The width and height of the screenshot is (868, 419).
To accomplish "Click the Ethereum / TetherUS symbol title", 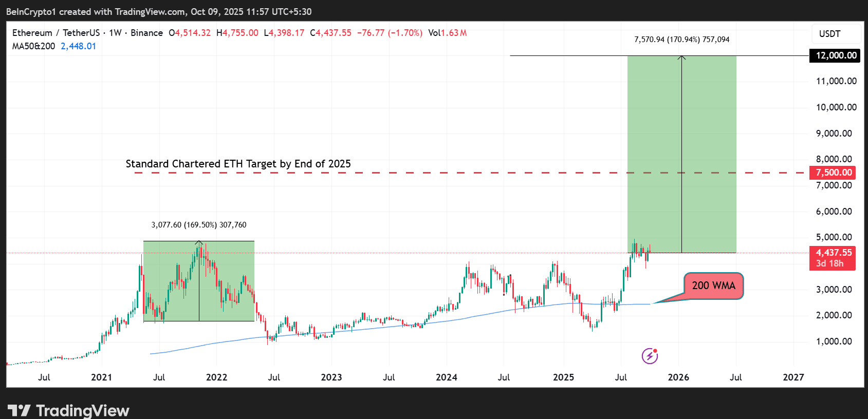I will (56, 33).
